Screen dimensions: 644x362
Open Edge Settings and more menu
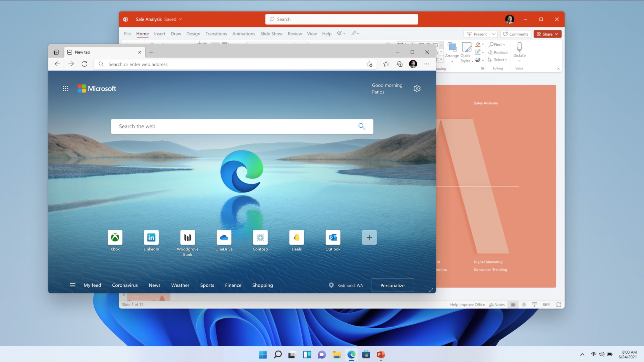[426, 64]
